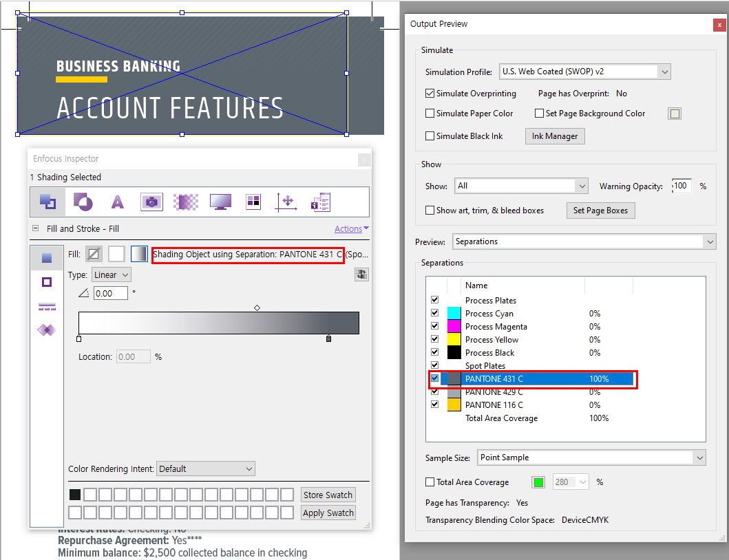Click gradient Location input field
Image resolution: width=729 pixels, height=560 pixels.
point(133,356)
